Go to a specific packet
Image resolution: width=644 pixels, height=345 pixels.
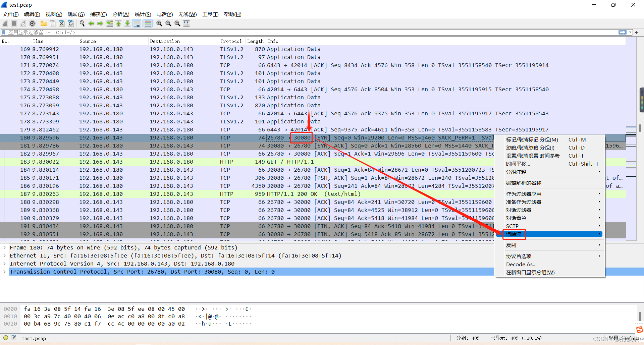[x=109, y=23]
